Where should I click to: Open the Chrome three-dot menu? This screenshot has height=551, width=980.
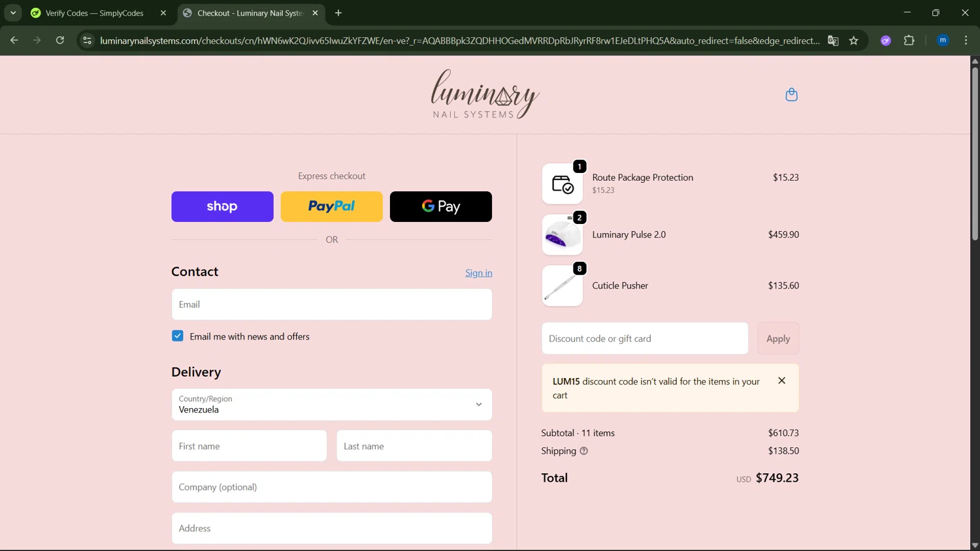pos(966,40)
